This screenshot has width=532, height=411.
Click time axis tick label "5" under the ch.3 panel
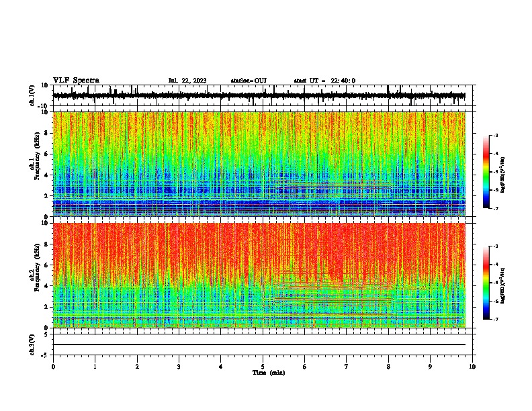263,367
